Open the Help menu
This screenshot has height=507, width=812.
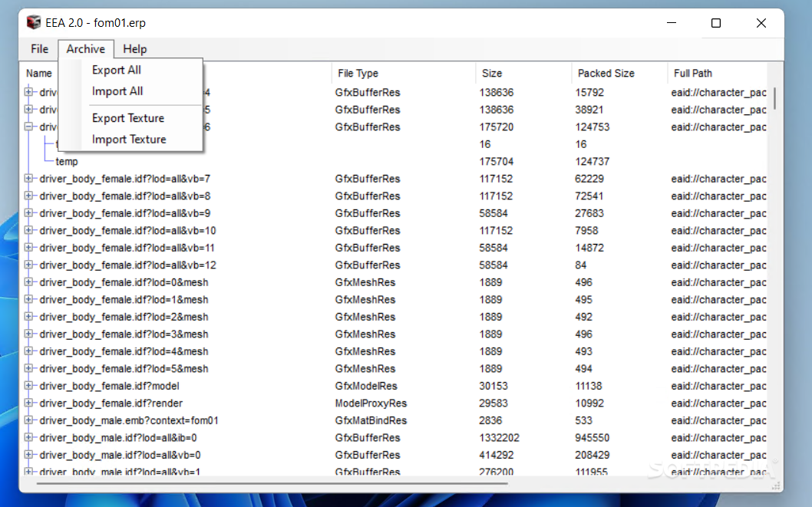pos(134,49)
